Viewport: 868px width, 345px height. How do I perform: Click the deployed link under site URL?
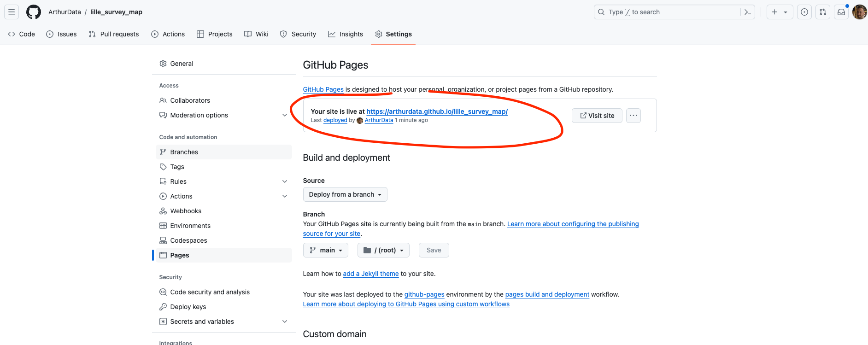(x=335, y=120)
